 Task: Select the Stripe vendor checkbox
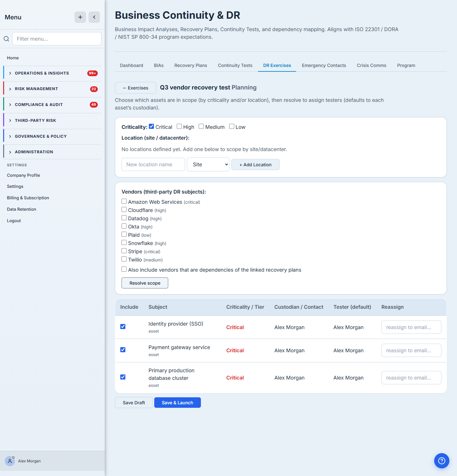tap(124, 251)
